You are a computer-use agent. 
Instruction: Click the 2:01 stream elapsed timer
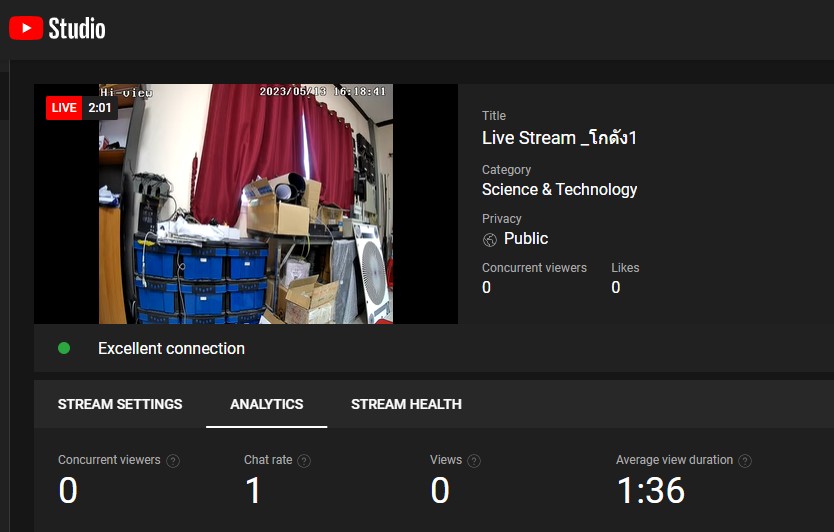point(99,108)
